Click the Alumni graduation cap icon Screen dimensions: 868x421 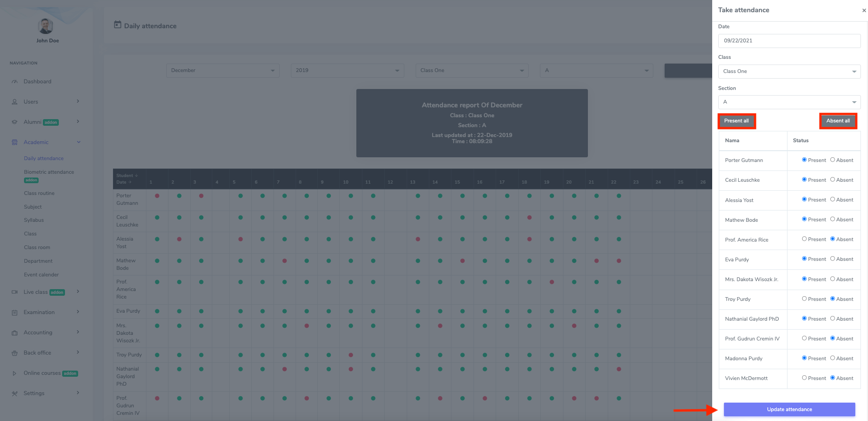(15, 122)
